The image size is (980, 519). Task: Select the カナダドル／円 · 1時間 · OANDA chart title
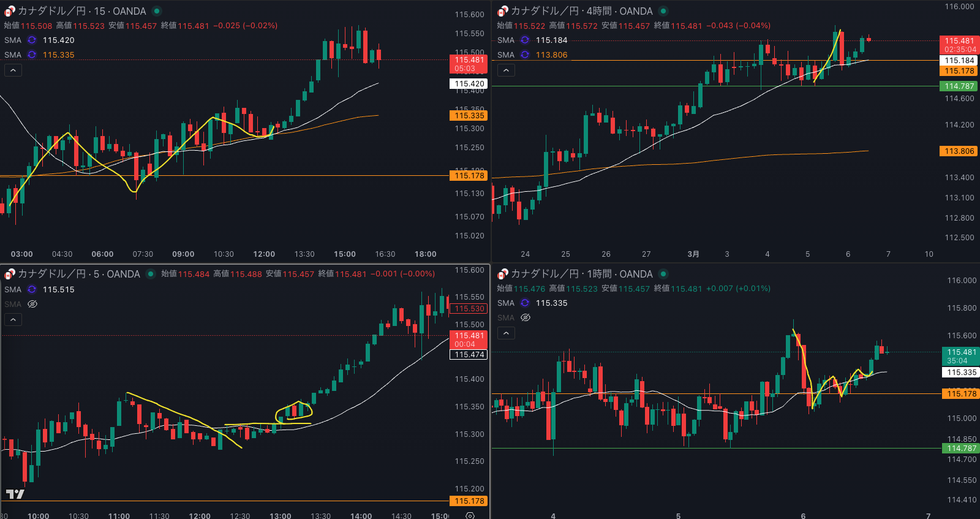tap(581, 274)
